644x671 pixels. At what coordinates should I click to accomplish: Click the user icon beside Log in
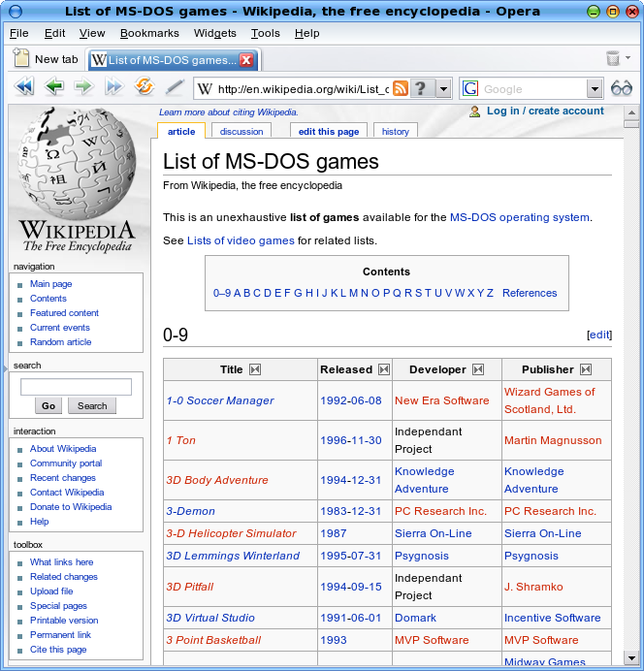click(474, 112)
